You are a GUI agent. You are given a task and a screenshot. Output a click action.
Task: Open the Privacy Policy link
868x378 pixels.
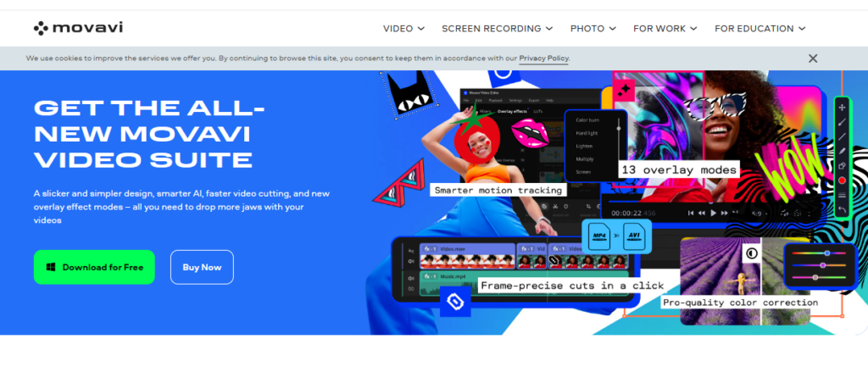click(543, 58)
